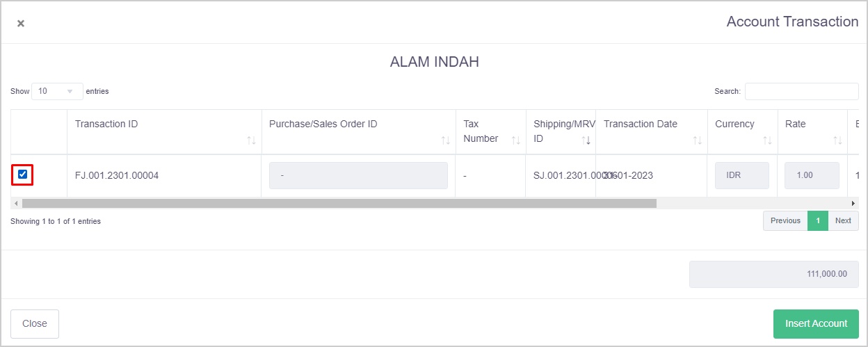Sort by Shipping/MRV ID column arrows
The width and height of the screenshot is (868, 347).
(586, 140)
